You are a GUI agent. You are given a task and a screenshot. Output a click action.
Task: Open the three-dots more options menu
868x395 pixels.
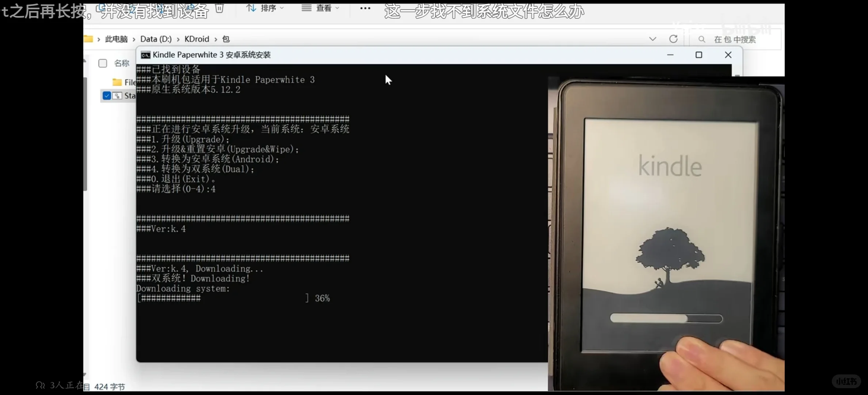[365, 8]
